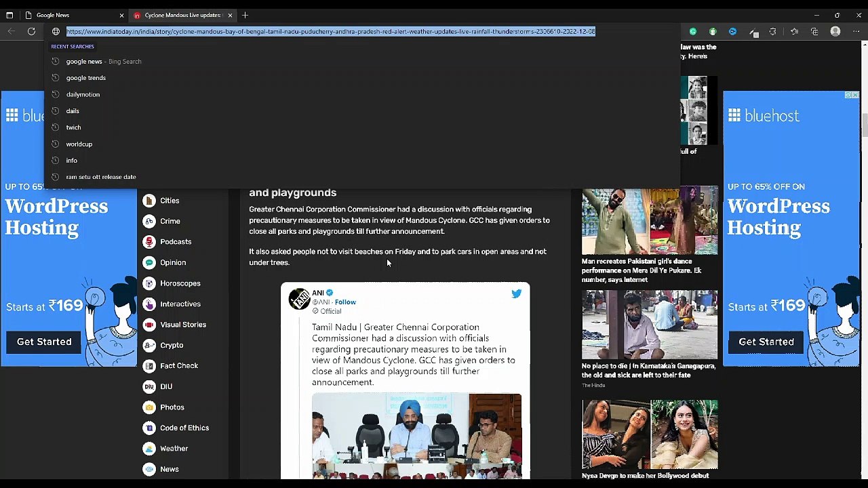
Task: Open the Collections icon
Action: (x=814, y=31)
